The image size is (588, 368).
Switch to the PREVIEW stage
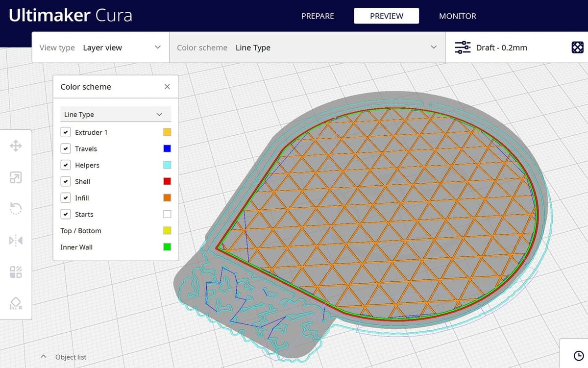click(387, 16)
